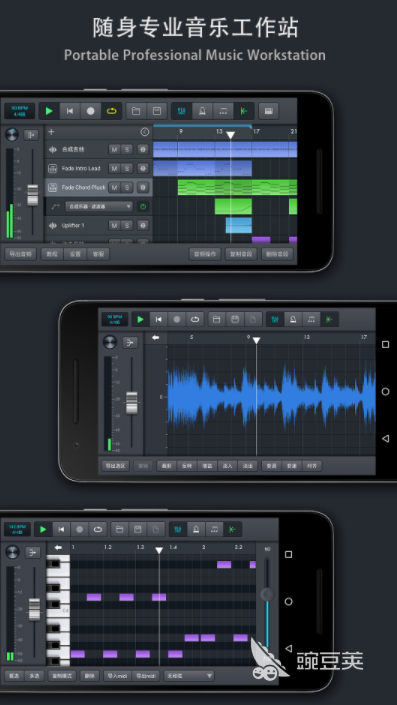Toggle the yellow loop button in the top phone
The image size is (397, 705).
[x=112, y=111]
